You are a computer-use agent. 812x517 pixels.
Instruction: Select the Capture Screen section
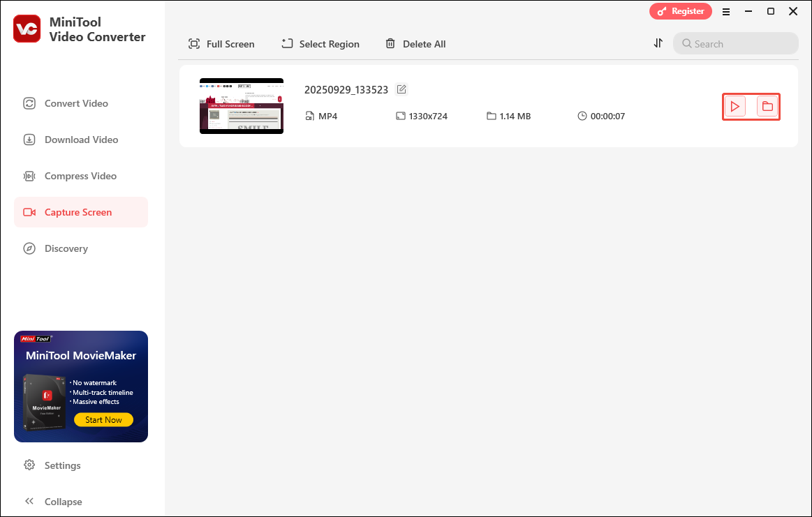pyautogui.click(x=81, y=212)
